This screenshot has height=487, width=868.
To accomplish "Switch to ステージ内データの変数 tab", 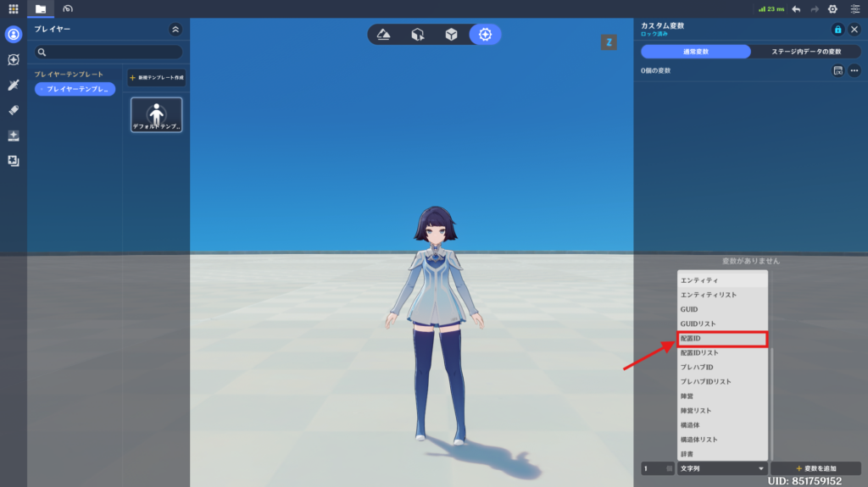I will (806, 52).
